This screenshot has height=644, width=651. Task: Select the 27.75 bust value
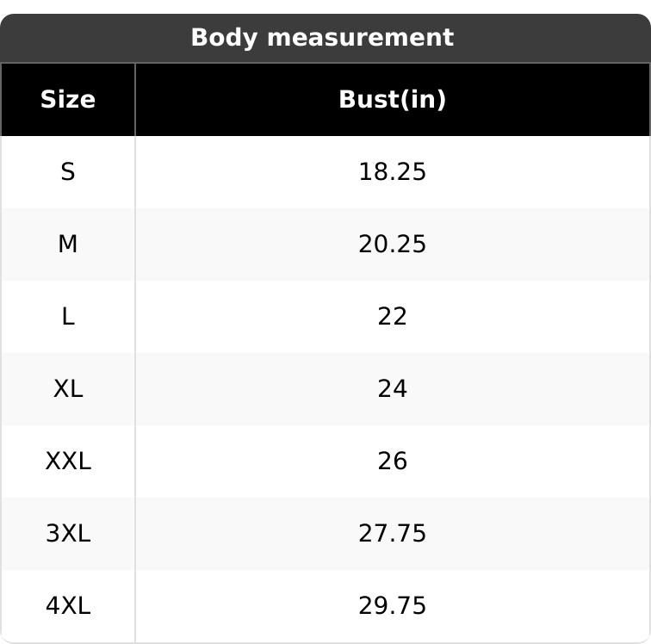coord(392,534)
